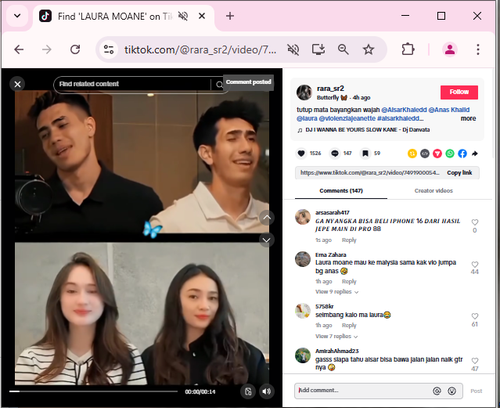The height and width of the screenshot is (408, 500).
Task: Like 5758kr's comment
Action: [475, 316]
